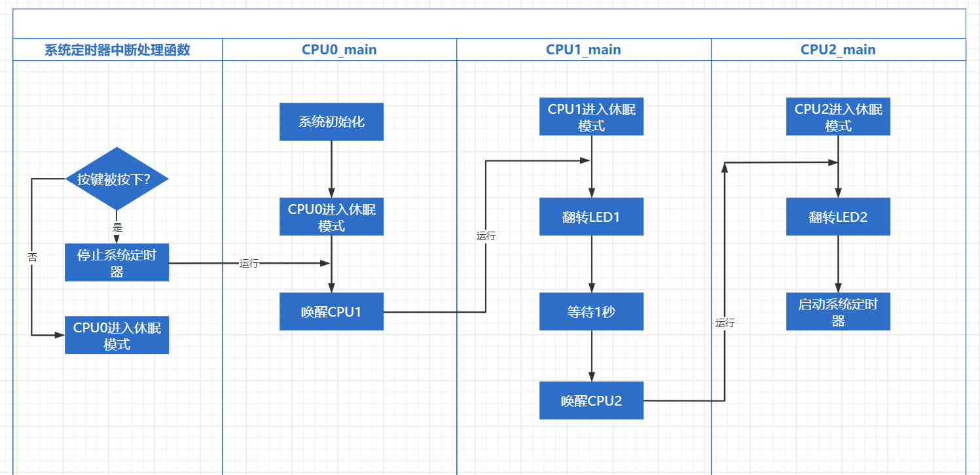This screenshot has width=980, height=475.
Task: Select the 是 label below the diamond
Action: (117, 228)
